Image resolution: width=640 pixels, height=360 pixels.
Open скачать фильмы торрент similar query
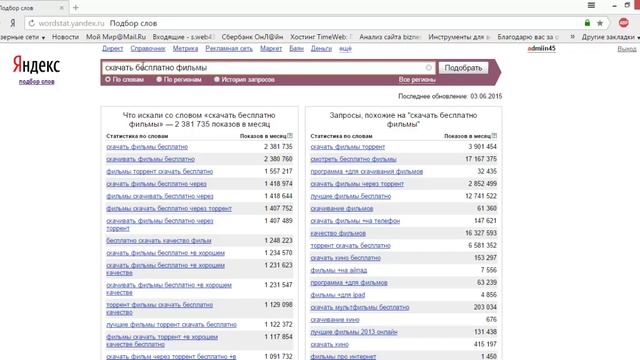348,147
